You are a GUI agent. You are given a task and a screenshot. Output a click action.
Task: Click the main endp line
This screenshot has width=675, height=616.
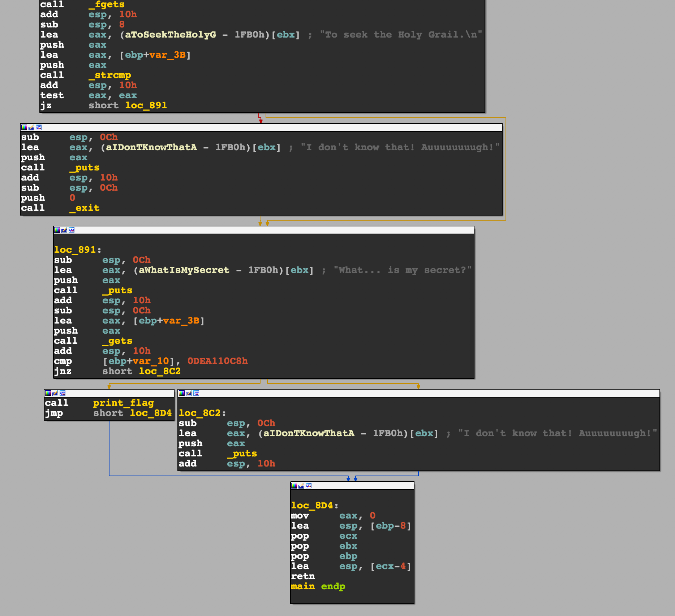click(x=318, y=586)
